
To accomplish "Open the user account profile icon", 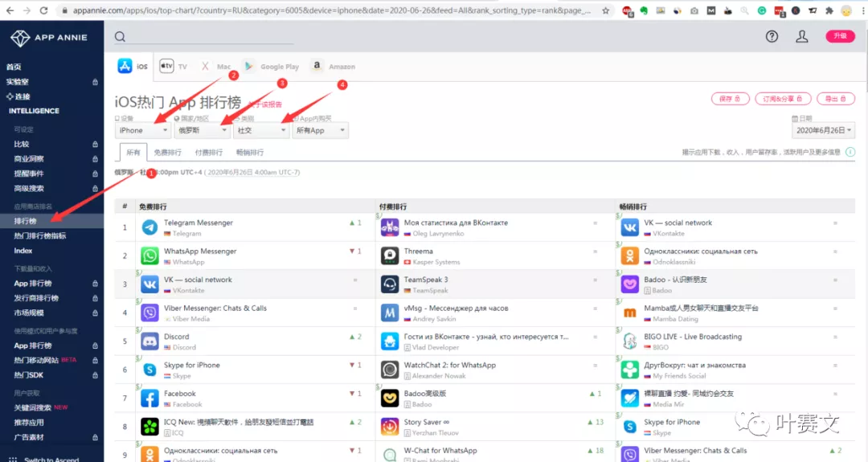I will coord(801,37).
